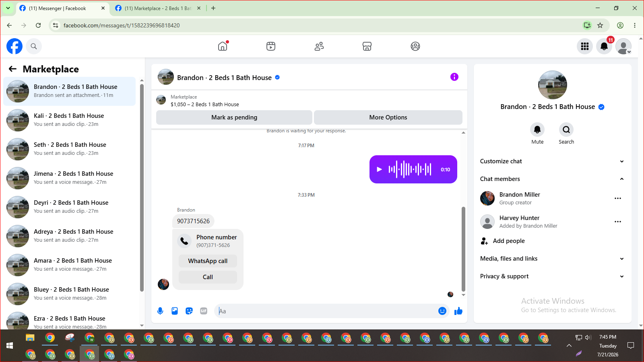Click the chat list scrollbar
Image resolution: width=644 pixels, height=362 pixels.
point(142,187)
